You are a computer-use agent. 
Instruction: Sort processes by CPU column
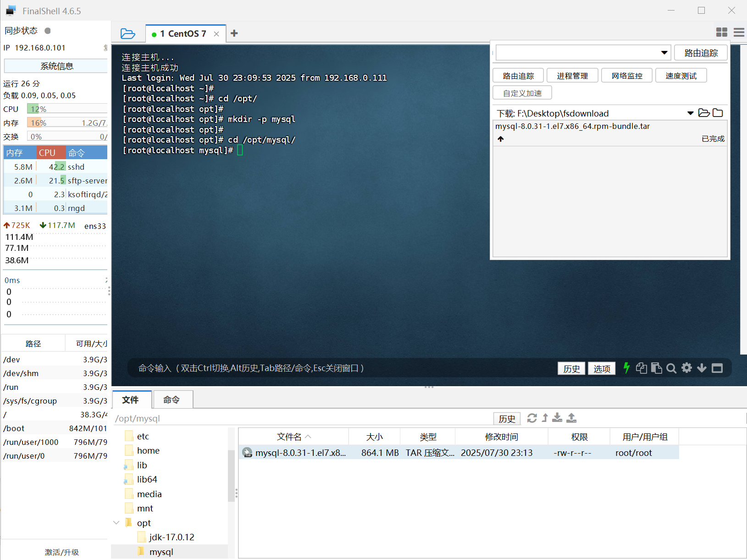click(x=47, y=153)
